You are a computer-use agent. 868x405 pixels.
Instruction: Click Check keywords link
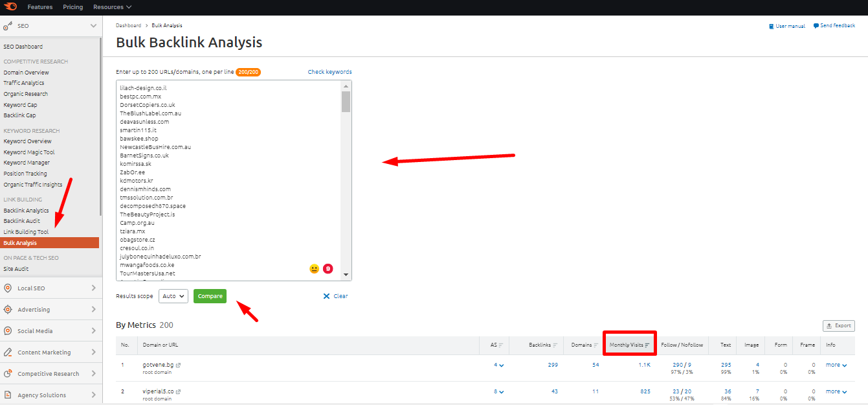(x=329, y=72)
